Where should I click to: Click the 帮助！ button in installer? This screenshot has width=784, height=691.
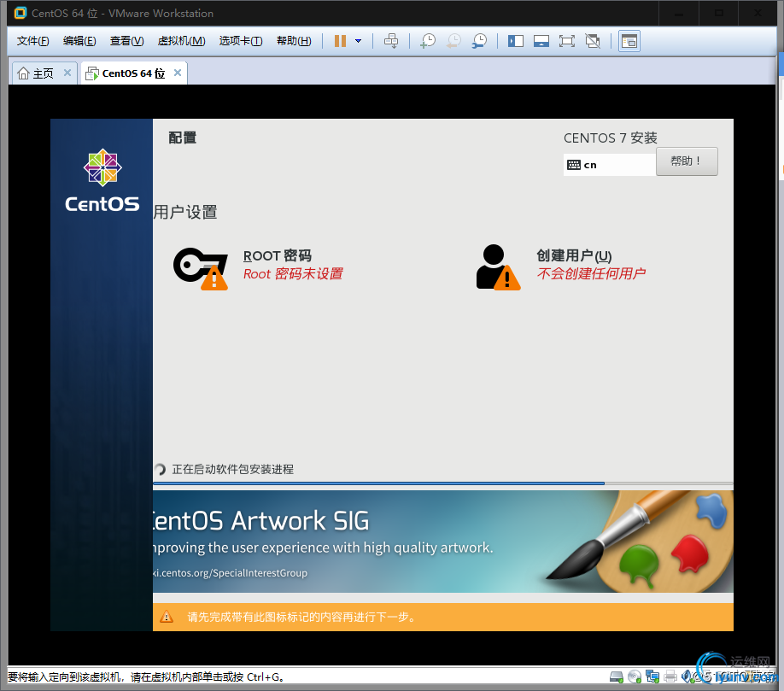[687, 161]
